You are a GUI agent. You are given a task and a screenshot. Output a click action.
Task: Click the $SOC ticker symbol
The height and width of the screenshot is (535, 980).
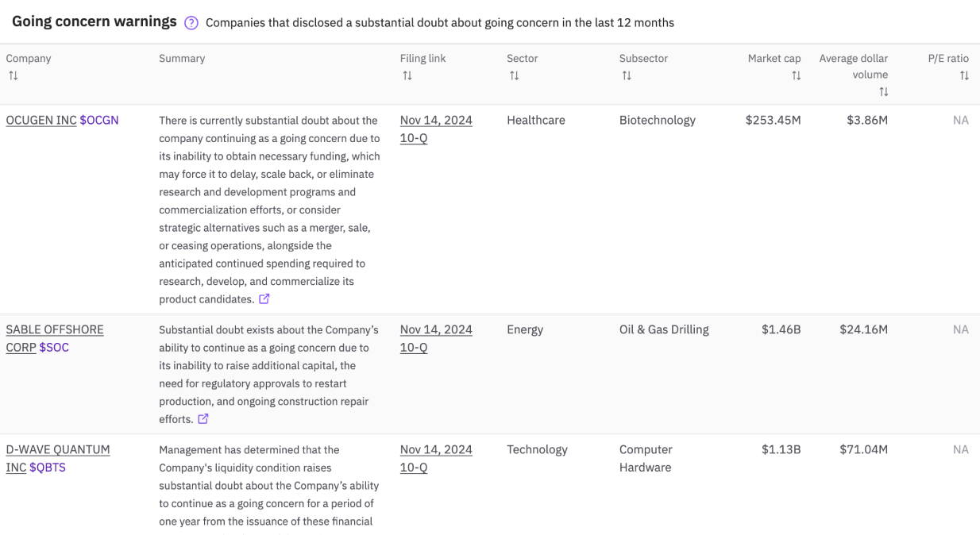[x=54, y=348]
